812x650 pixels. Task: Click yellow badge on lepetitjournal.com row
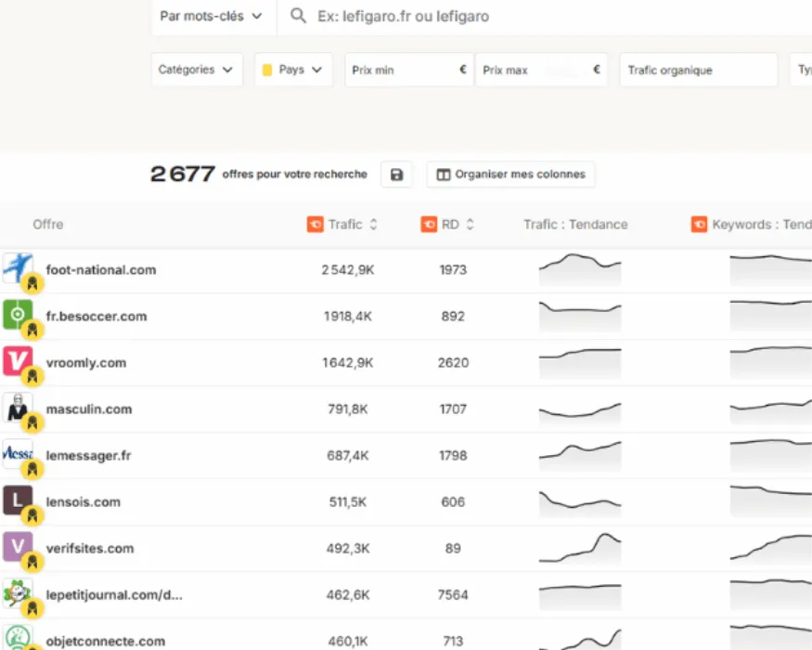point(32,608)
